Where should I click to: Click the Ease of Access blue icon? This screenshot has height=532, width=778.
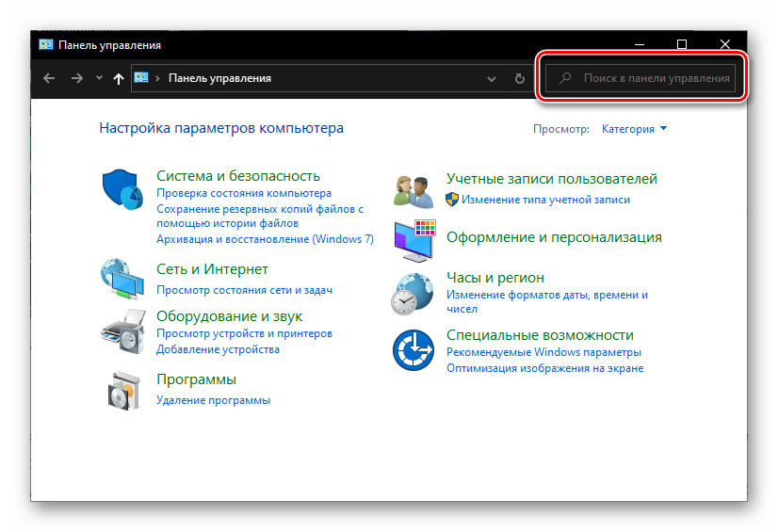[413, 351]
